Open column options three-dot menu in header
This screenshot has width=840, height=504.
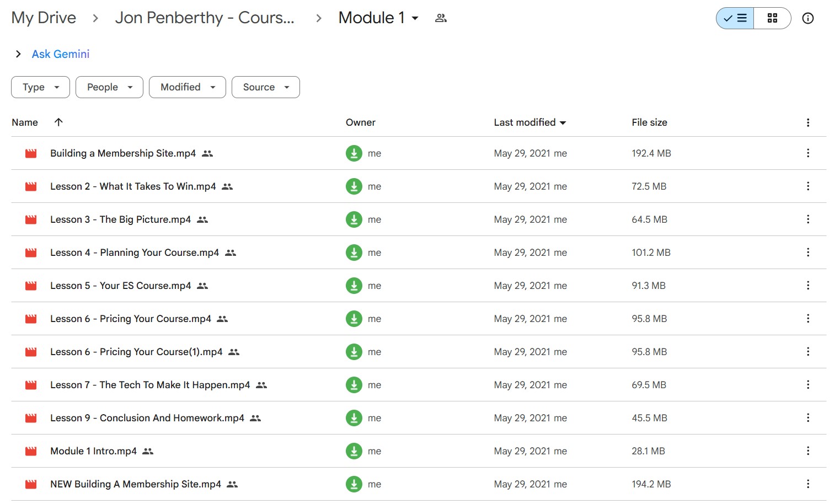point(807,122)
